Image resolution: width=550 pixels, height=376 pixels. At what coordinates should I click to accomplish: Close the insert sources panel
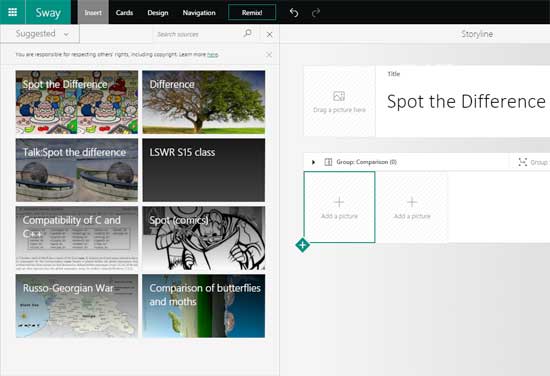(x=269, y=35)
